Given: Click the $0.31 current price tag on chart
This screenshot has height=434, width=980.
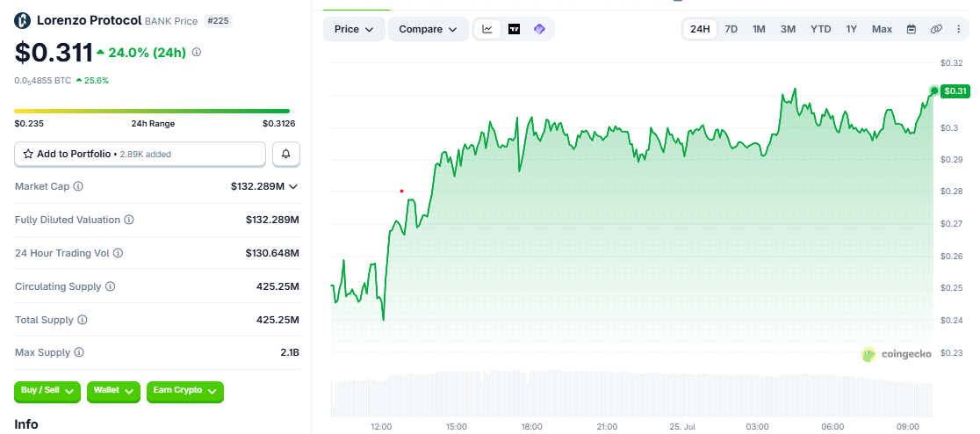Looking at the screenshot, I should coord(955,91).
